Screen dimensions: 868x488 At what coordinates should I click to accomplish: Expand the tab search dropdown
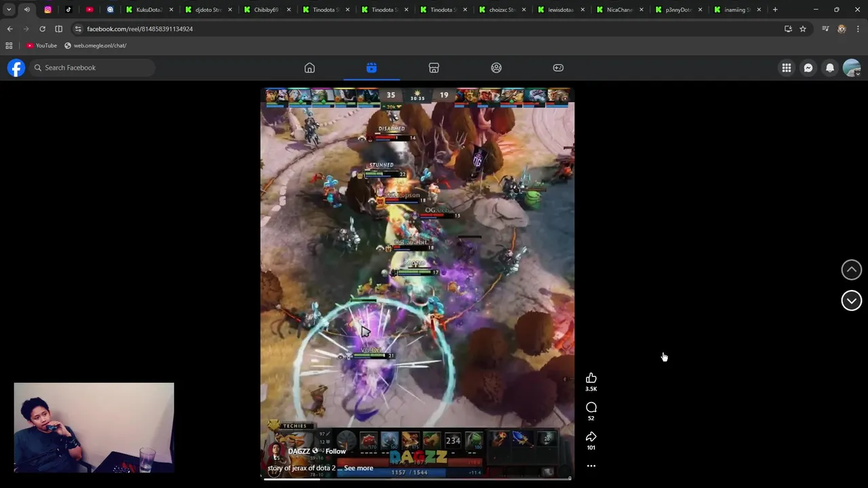pyautogui.click(x=9, y=9)
